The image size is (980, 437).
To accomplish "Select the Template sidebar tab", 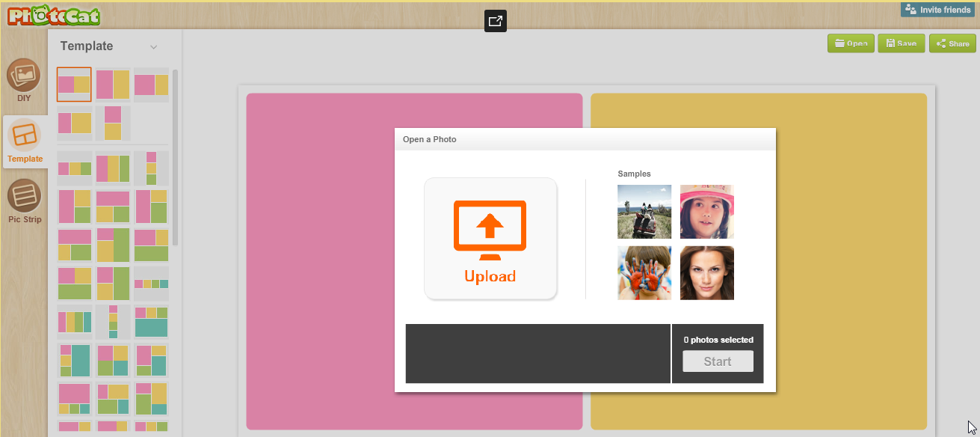I will [x=25, y=141].
